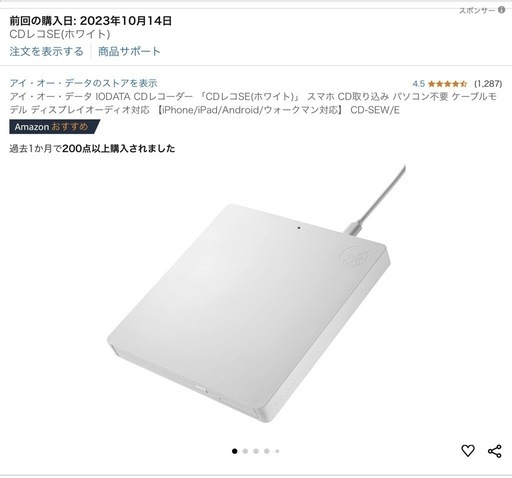The height and width of the screenshot is (478, 512).
Task: Select the first image carousel dot
Action: (x=235, y=451)
